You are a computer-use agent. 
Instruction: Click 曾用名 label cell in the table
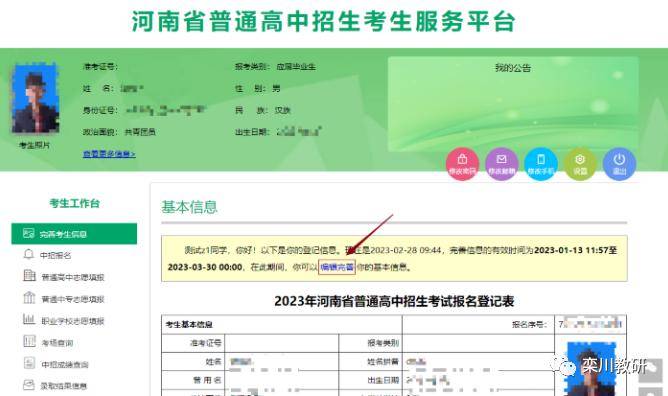click(193, 380)
